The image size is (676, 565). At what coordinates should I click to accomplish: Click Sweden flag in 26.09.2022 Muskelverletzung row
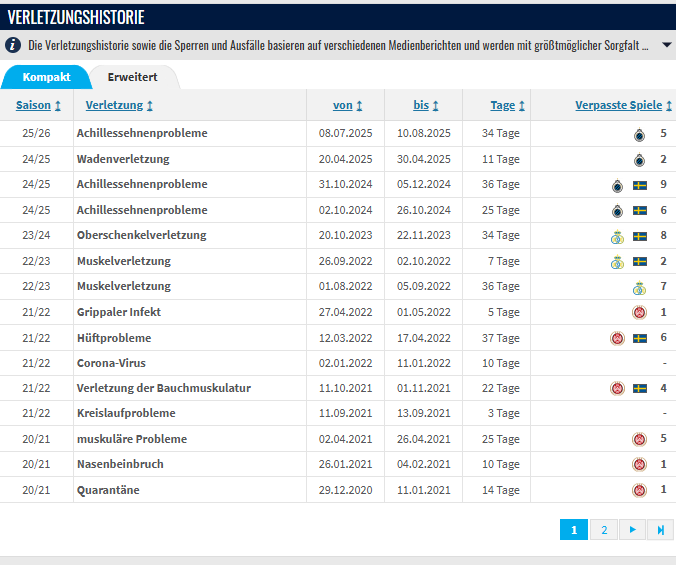(640, 262)
